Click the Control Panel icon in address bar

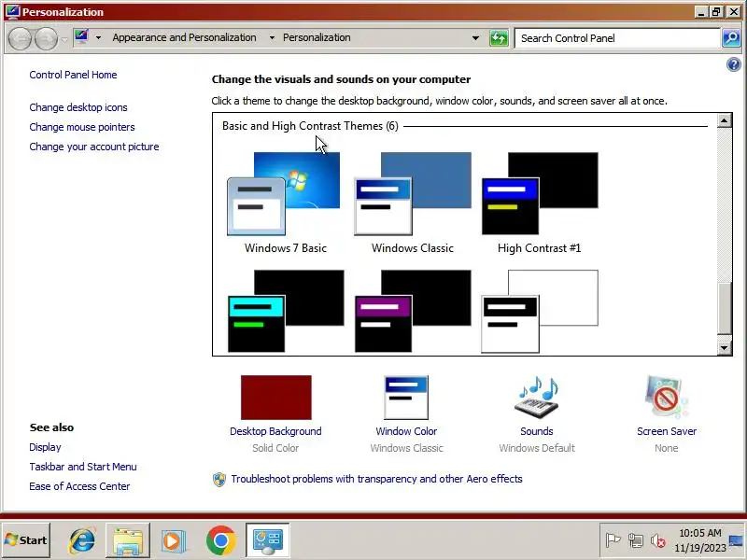pos(81,37)
